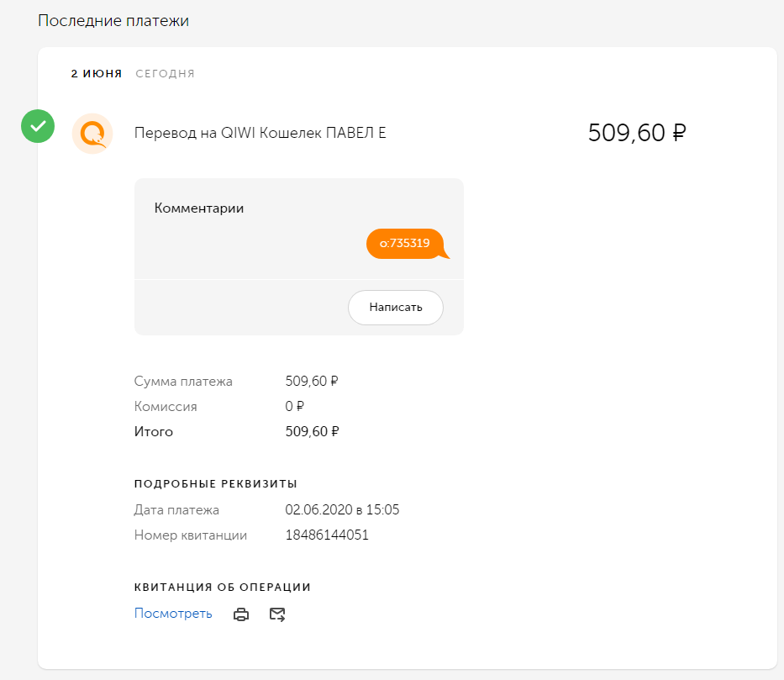Screen dimensions: 784x680
Task: Click the ПОДРОБНЫЕ РЕКВИЗИТЫ section heading
Action: pos(215,483)
